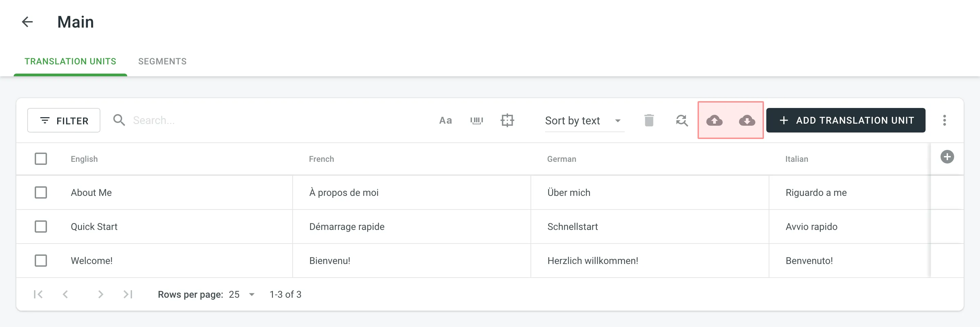This screenshot has height=327, width=980.
Task: Select the 'Benvenuto!' cell
Action: 850,261
